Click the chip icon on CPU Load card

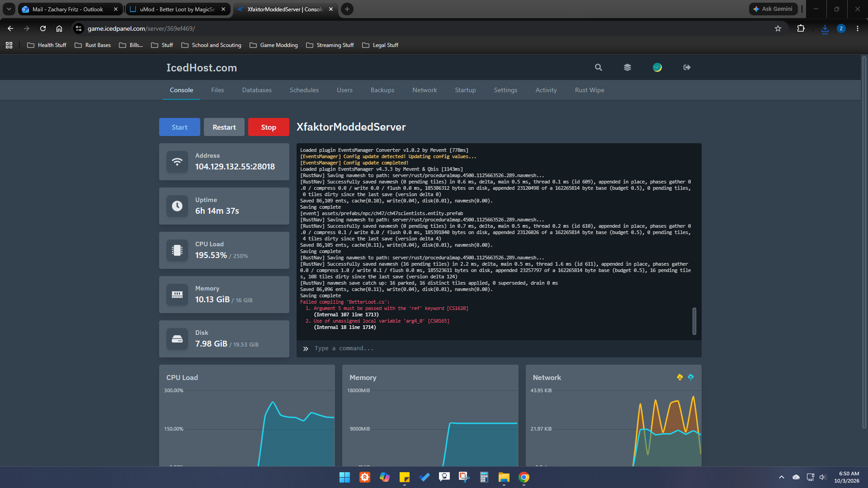177,250
